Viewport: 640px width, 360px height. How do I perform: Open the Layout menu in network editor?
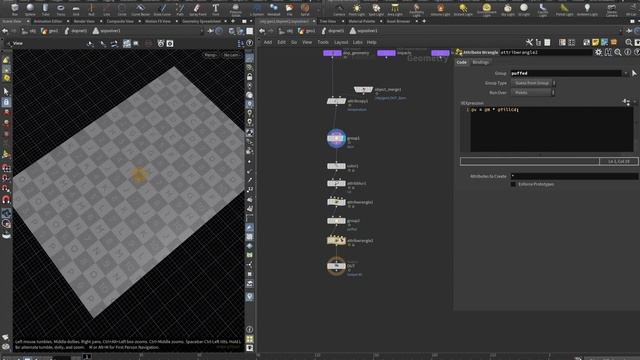pyautogui.click(x=341, y=42)
